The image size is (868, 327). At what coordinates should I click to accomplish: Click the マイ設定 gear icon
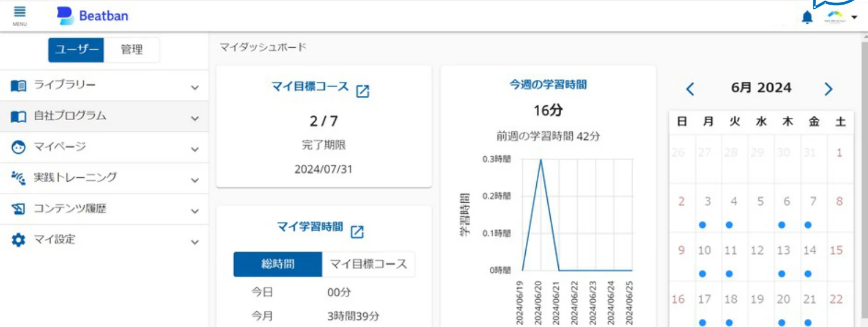tap(19, 240)
